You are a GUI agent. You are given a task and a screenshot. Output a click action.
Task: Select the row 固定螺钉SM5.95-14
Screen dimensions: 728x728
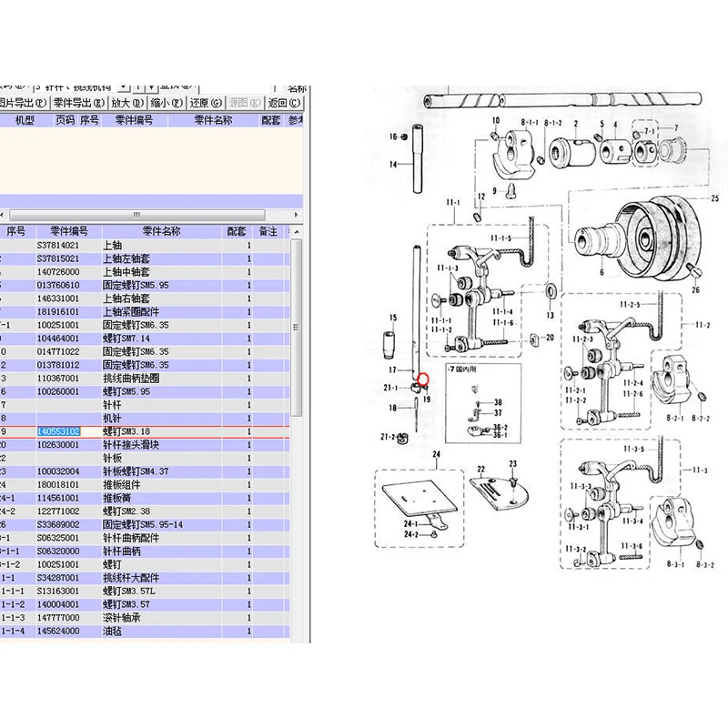145,525
